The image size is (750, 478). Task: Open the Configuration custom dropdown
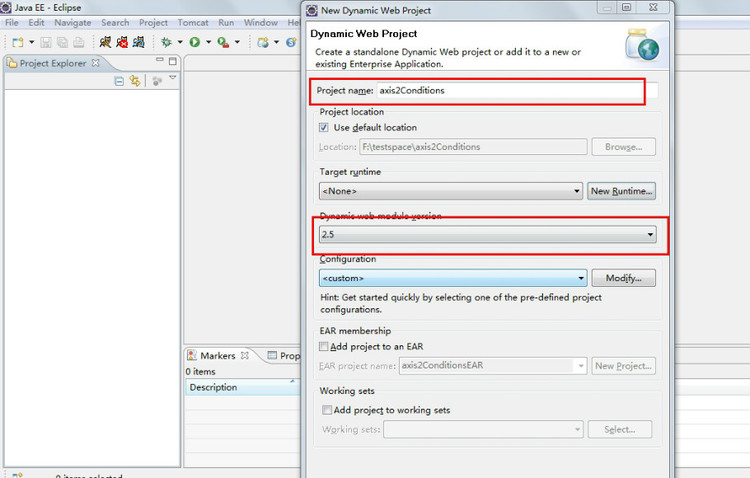pos(453,278)
